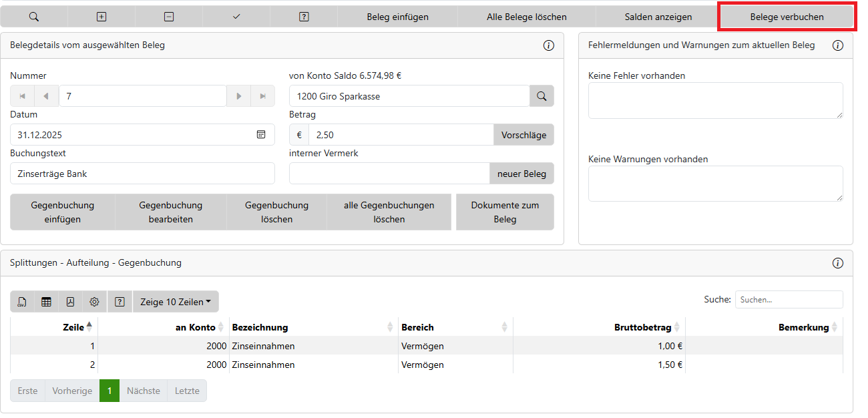The width and height of the screenshot is (868, 418).
Task: Open account search next to 1200 Giro Sparkasse
Action: coord(541,96)
